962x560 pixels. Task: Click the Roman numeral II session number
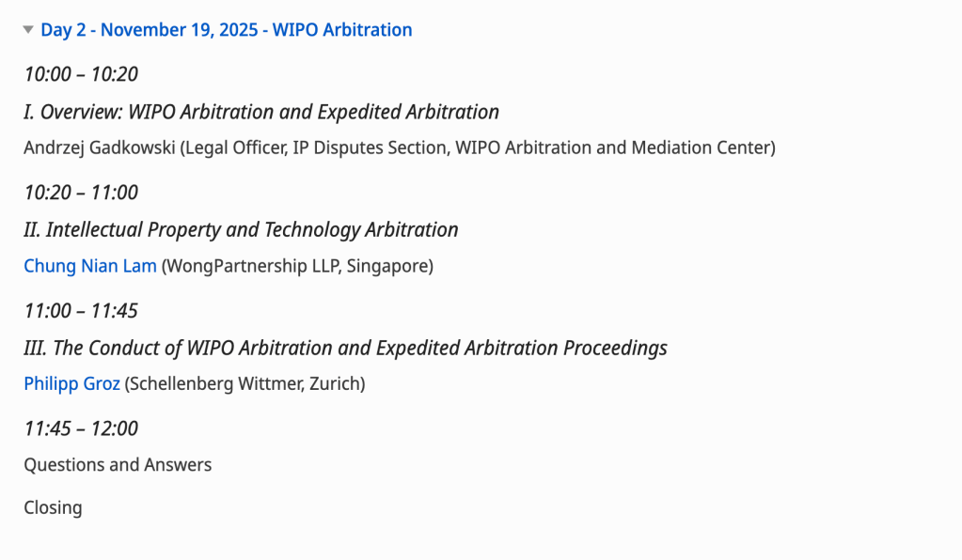(x=32, y=229)
